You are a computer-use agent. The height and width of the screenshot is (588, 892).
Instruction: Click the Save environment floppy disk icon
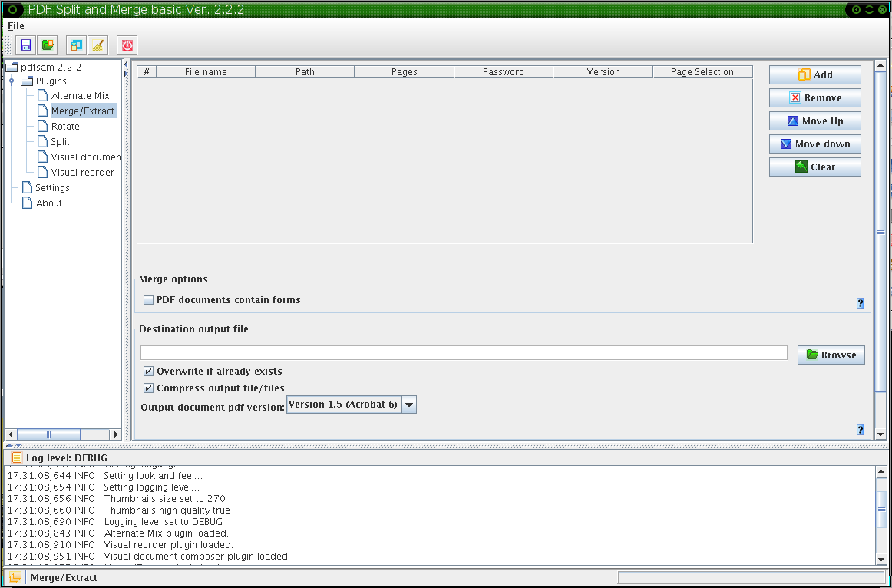click(25, 45)
